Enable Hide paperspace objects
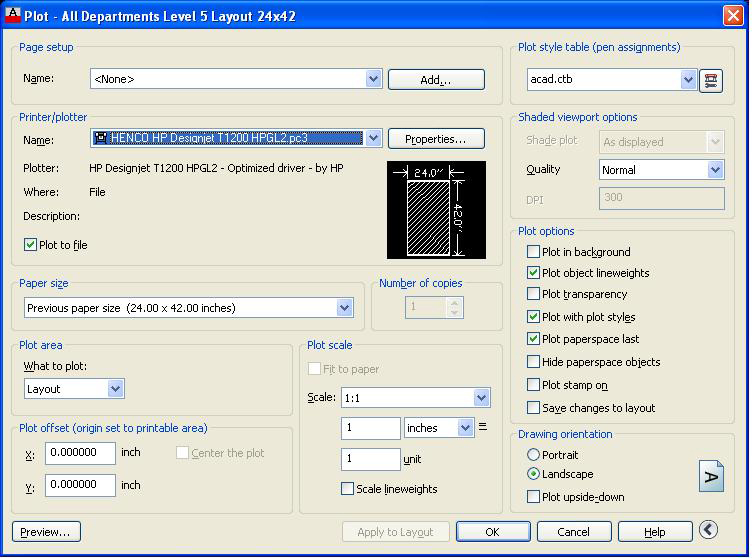Screen dimensions: 753x558 click(x=533, y=362)
